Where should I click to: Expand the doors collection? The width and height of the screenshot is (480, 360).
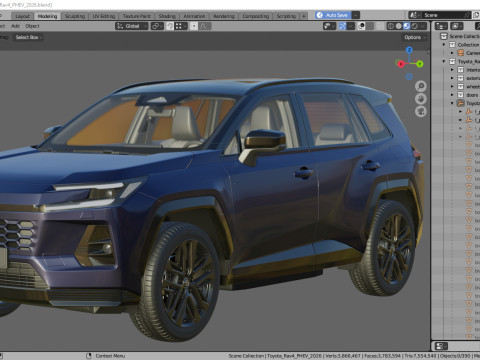[x=452, y=95]
